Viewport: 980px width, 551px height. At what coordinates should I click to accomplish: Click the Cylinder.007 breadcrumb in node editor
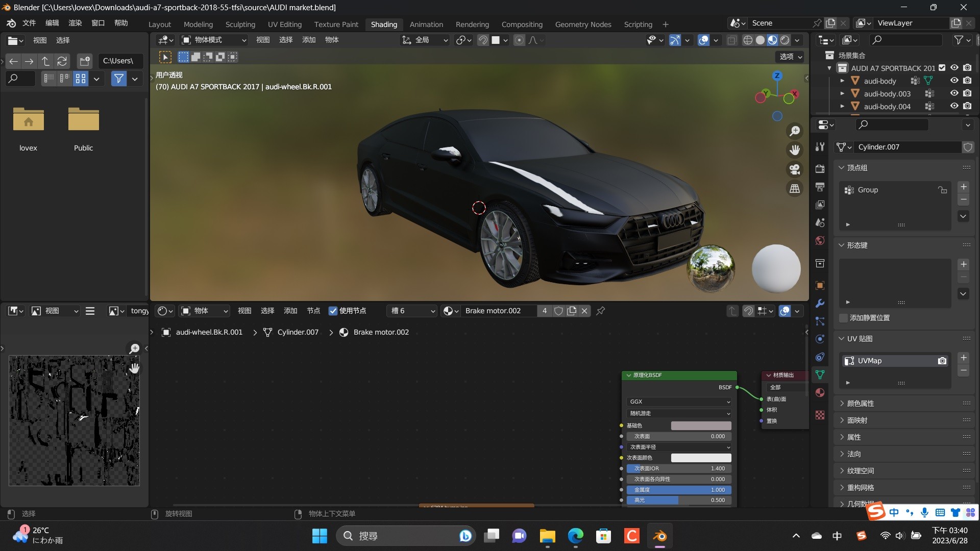coord(298,332)
